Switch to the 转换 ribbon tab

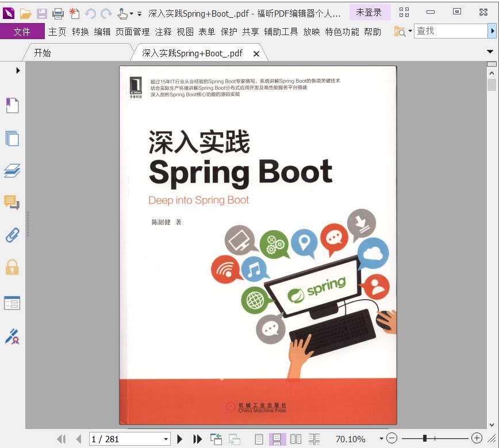click(x=80, y=32)
